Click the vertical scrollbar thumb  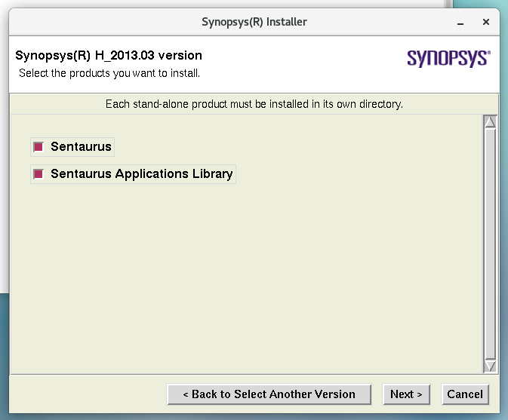pos(490,241)
